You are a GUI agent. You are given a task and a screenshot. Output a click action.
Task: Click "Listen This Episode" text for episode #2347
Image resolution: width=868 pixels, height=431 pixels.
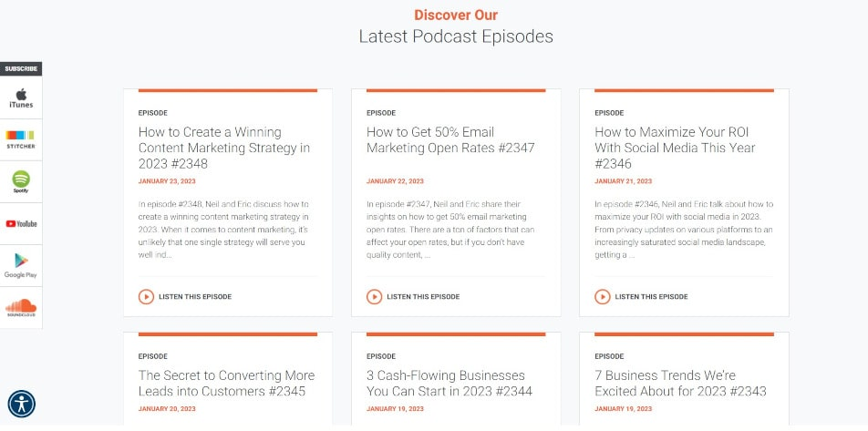(x=423, y=296)
